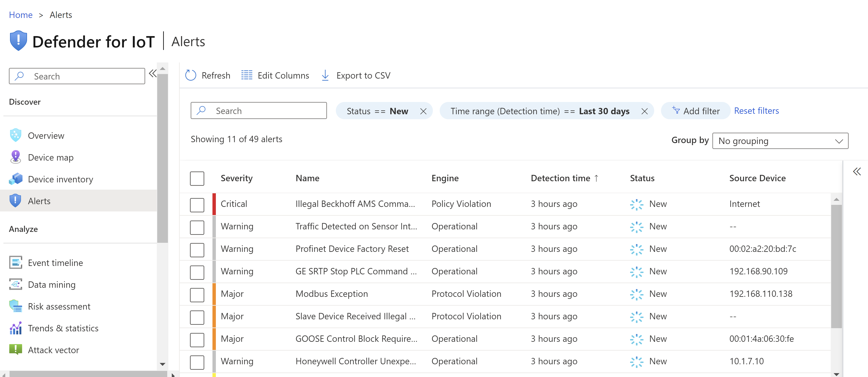
Task: Click Reset filters link
Action: pyautogui.click(x=756, y=111)
